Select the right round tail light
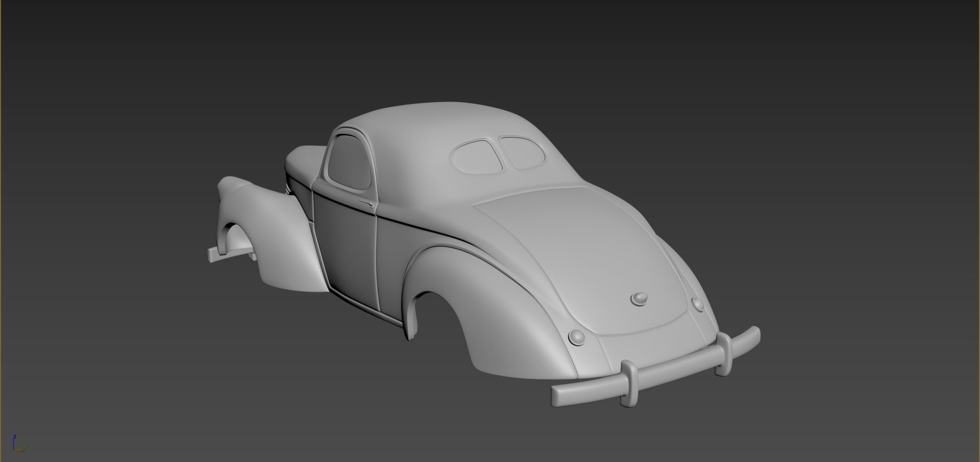The height and width of the screenshot is (462, 980). tap(697, 304)
